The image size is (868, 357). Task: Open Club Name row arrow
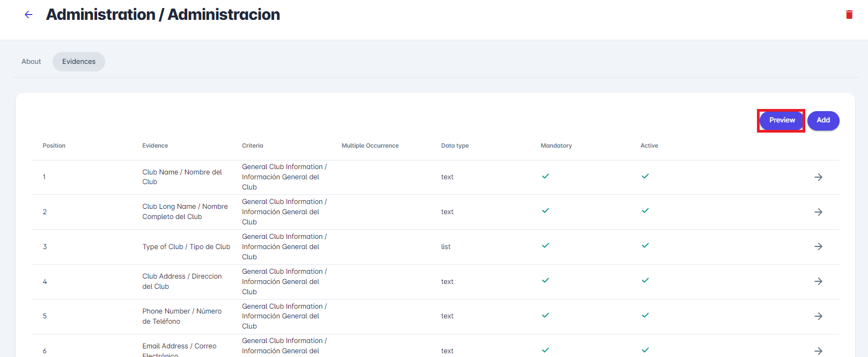tap(818, 177)
